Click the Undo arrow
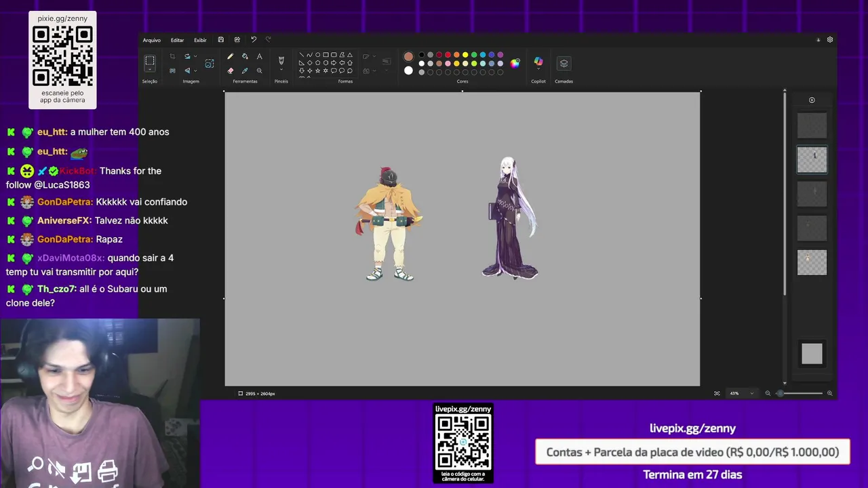This screenshot has width=868, height=488. click(x=253, y=40)
